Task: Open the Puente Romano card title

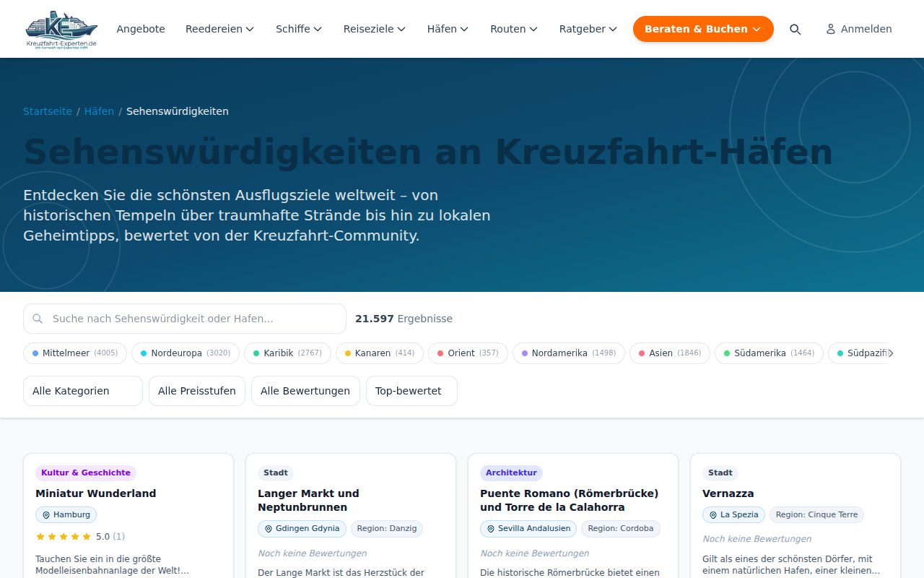Action: [570, 500]
